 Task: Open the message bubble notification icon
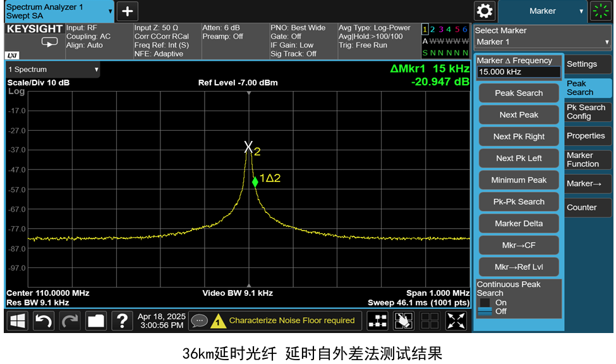coord(200,320)
